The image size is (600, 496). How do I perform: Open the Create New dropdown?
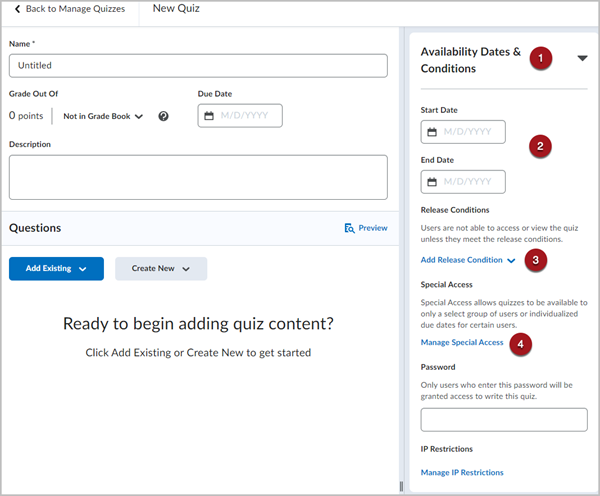pos(161,269)
